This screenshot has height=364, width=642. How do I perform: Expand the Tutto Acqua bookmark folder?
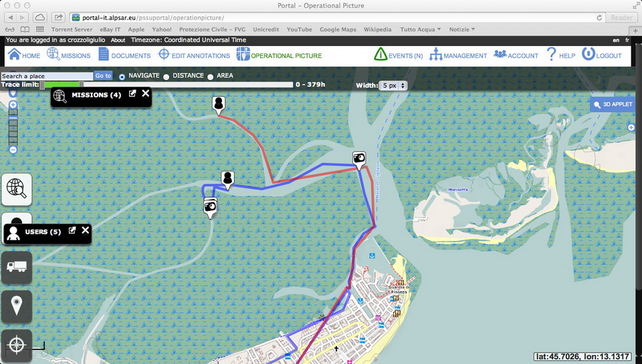421,29
